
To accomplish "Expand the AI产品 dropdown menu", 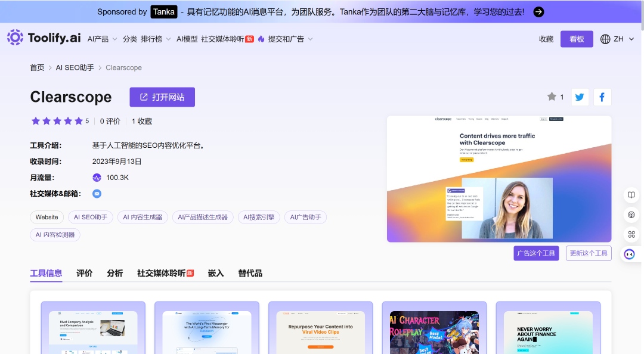I will point(103,39).
